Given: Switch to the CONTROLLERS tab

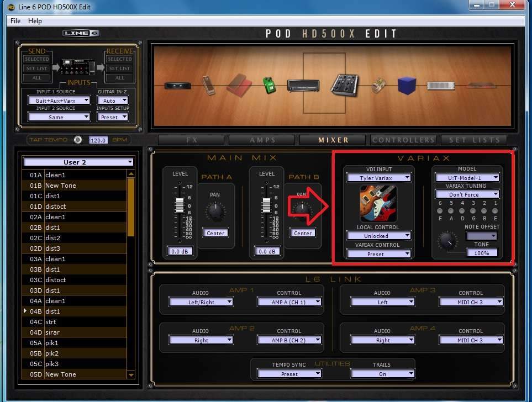Looking at the screenshot, I should coord(403,140).
